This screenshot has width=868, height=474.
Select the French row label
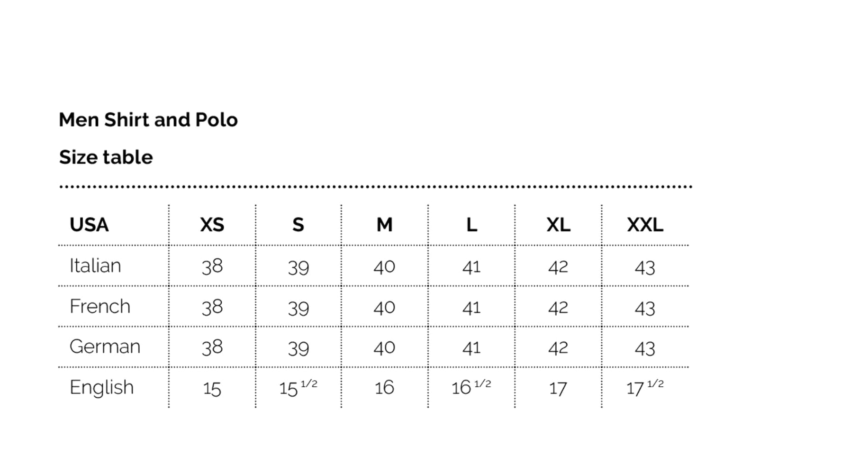pyautogui.click(x=99, y=306)
